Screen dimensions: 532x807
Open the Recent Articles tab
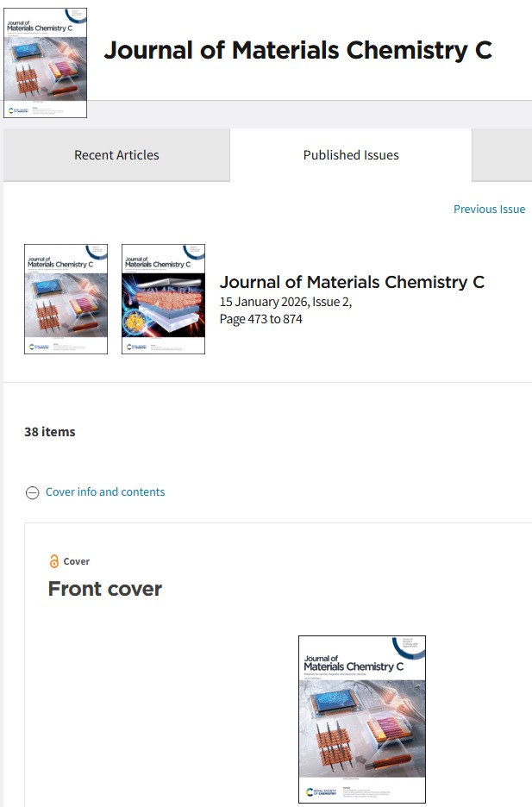pyautogui.click(x=116, y=155)
